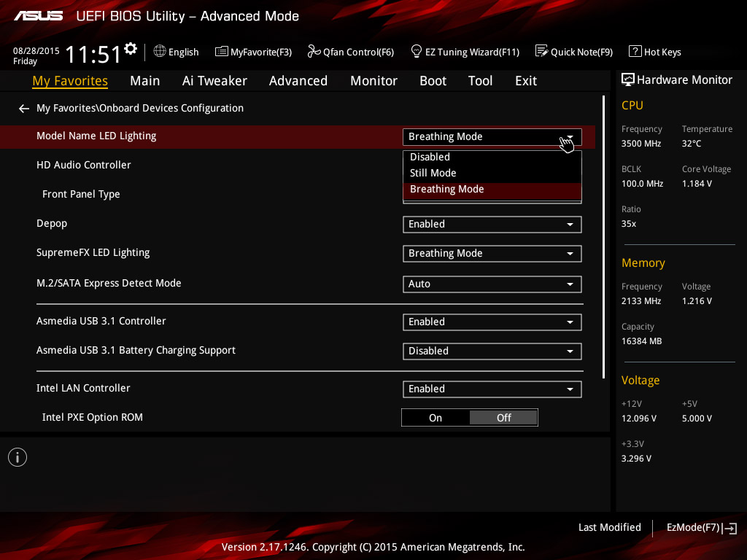Image resolution: width=747 pixels, height=560 pixels.
Task: Click Core Voltage value 1.184 V
Action: [x=697, y=184]
